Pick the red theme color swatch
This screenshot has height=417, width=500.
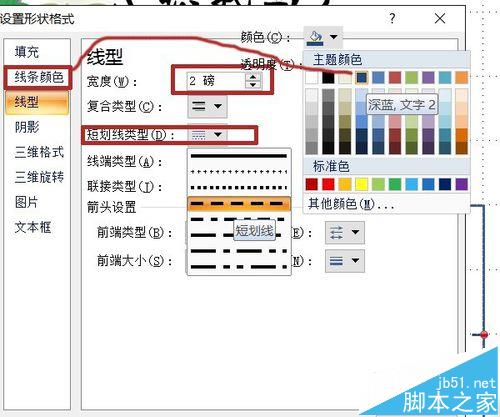(x=395, y=78)
